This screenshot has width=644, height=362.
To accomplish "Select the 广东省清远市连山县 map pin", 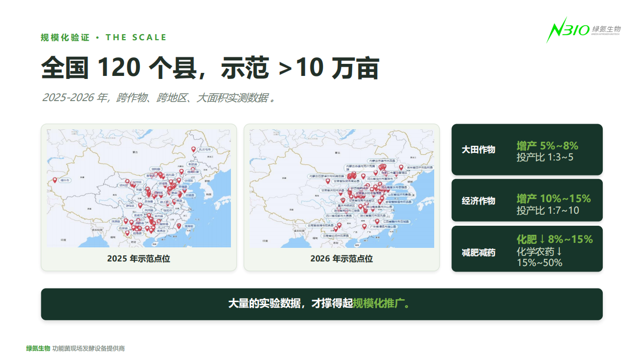I will tap(364, 226).
